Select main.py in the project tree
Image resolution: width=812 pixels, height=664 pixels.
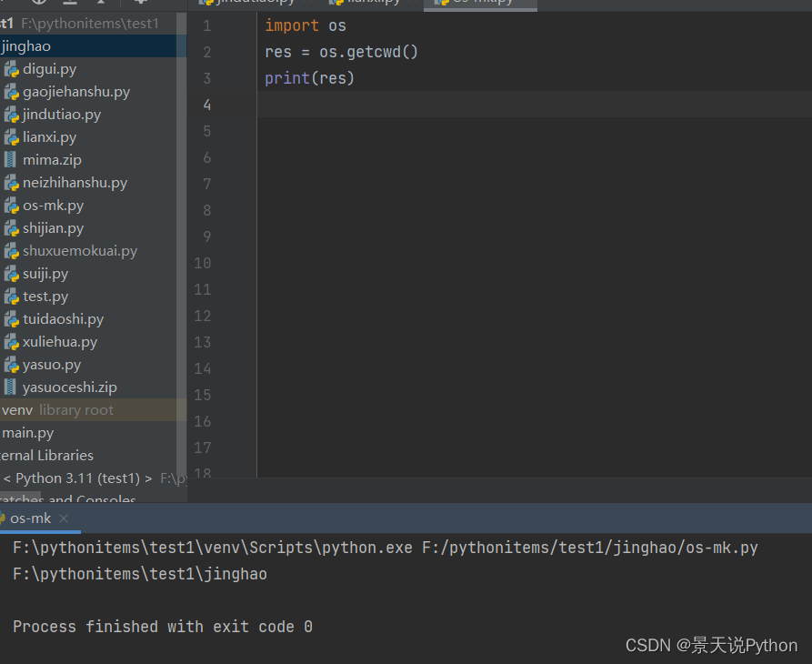(27, 433)
